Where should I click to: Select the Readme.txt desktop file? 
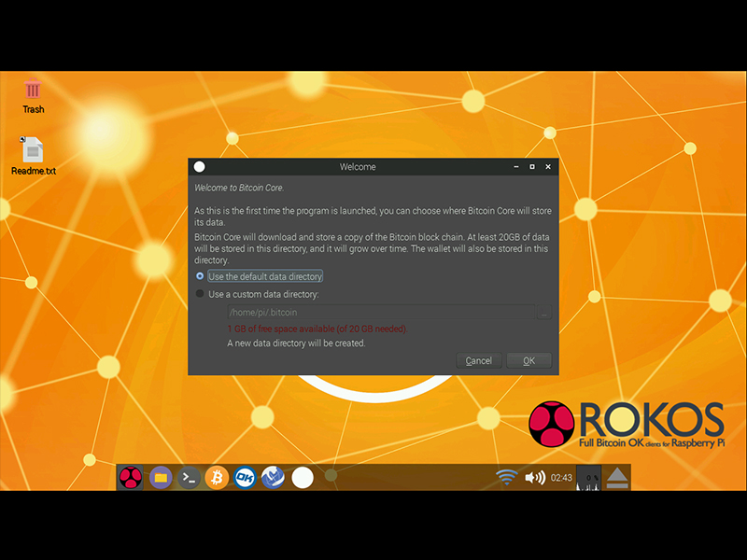(x=33, y=156)
